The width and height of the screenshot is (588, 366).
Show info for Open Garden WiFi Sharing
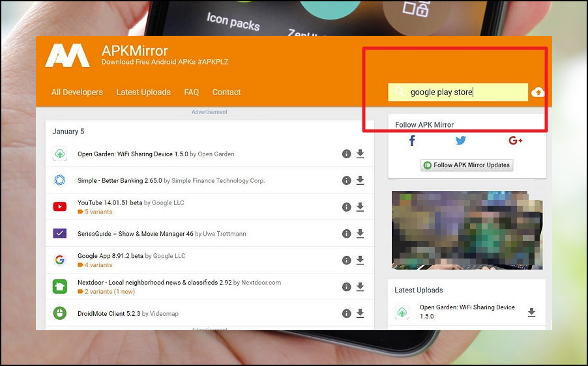click(x=347, y=154)
